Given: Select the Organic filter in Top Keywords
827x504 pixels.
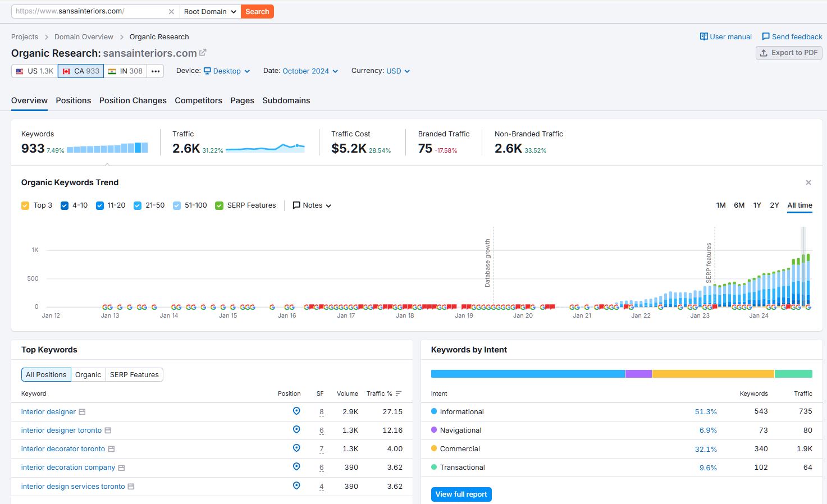Looking at the screenshot, I should click(88, 374).
